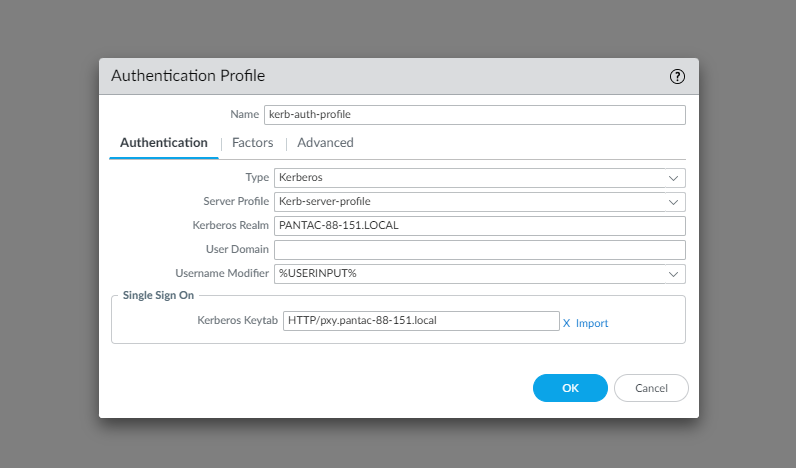Go to the Advanced tab
The image size is (796, 468).
325,143
